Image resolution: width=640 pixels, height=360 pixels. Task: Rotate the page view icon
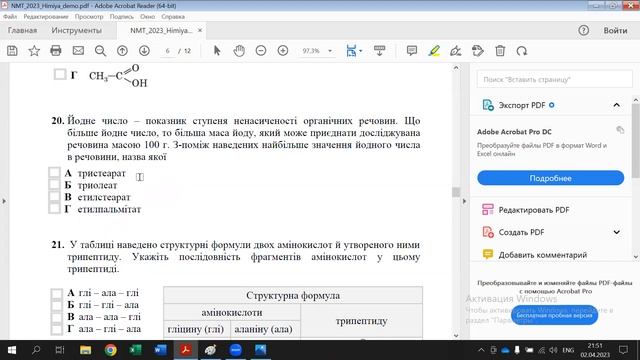[x=522, y=51]
